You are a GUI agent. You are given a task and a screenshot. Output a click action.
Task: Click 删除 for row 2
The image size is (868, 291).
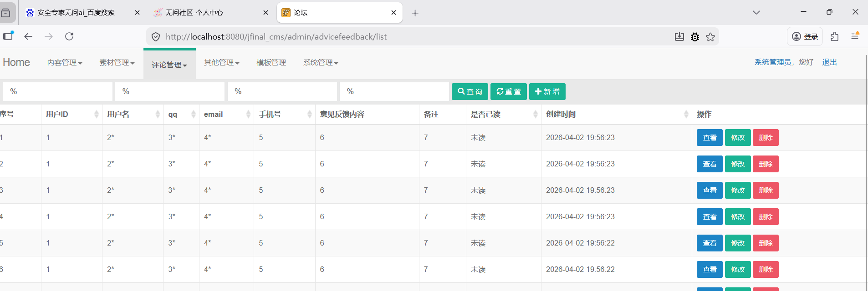coord(766,164)
